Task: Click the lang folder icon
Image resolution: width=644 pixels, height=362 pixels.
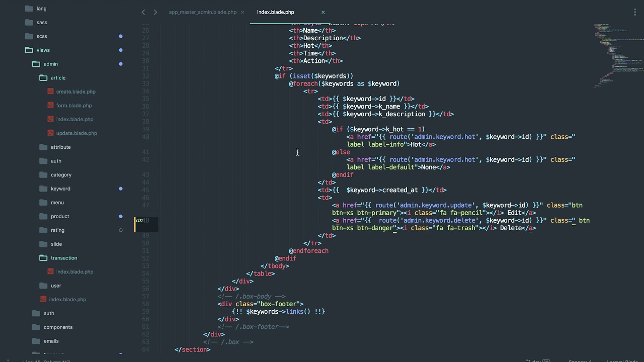Action: 29,9
